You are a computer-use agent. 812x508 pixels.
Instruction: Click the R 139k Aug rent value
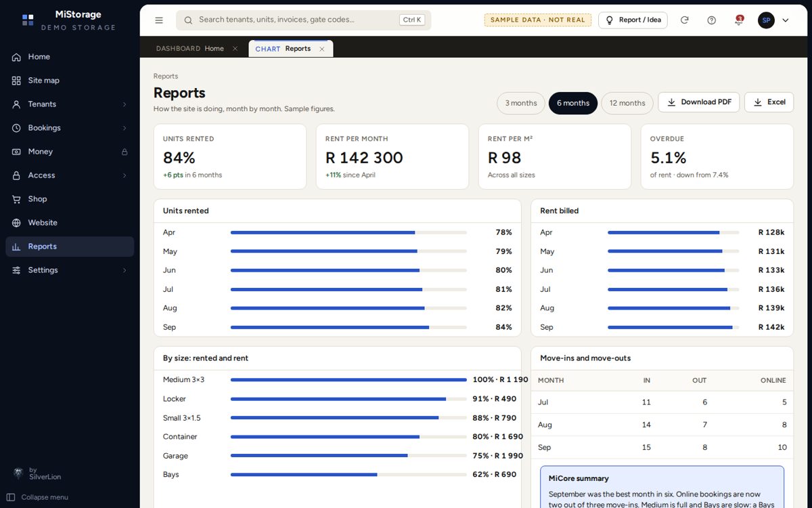(x=771, y=308)
